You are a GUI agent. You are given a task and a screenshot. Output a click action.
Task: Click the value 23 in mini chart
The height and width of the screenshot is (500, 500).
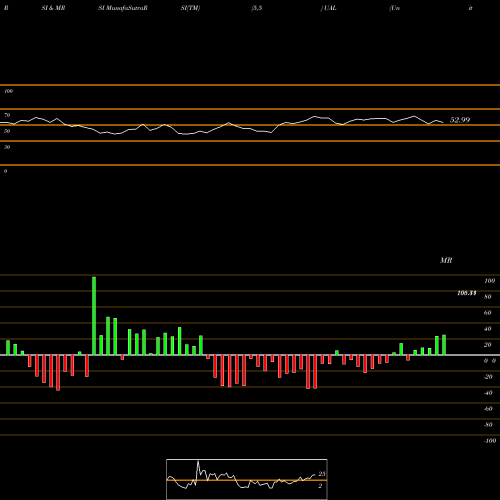coord(322,474)
